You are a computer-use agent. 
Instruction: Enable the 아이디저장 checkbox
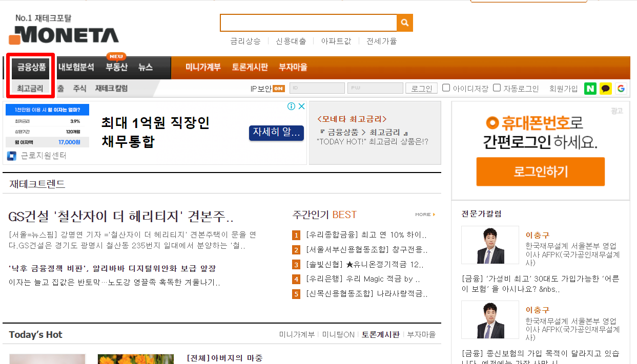446,88
